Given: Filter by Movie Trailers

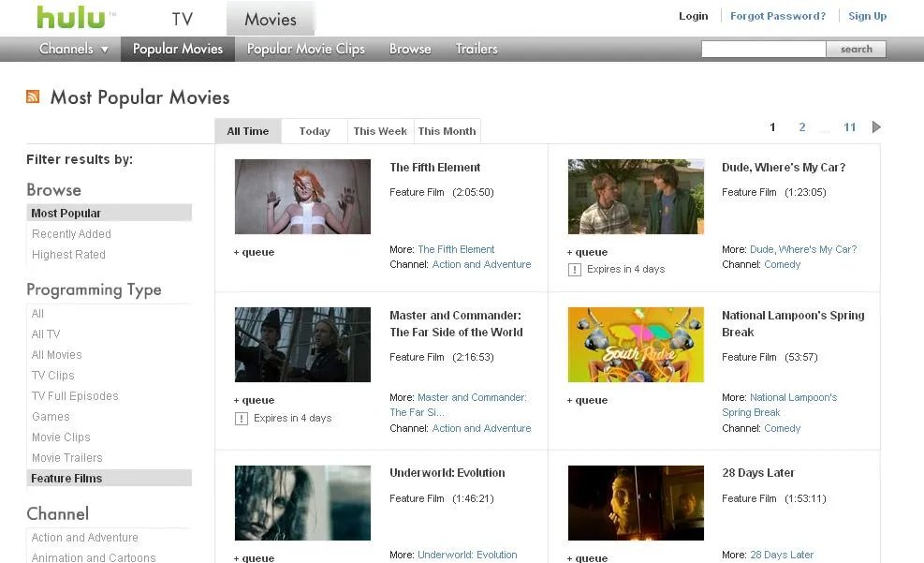Looking at the screenshot, I should tap(67, 458).
